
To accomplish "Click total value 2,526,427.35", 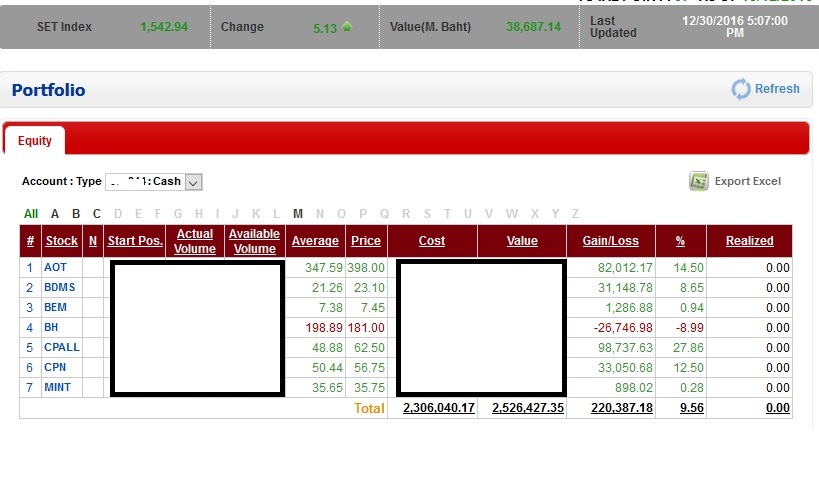I will coord(528,408).
